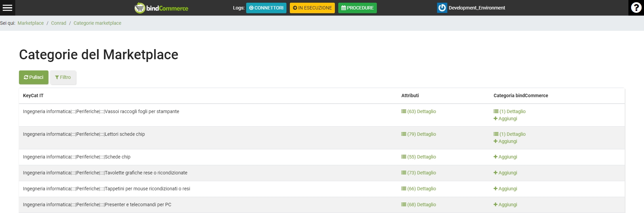Open In Esecuzione logs

point(312,8)
